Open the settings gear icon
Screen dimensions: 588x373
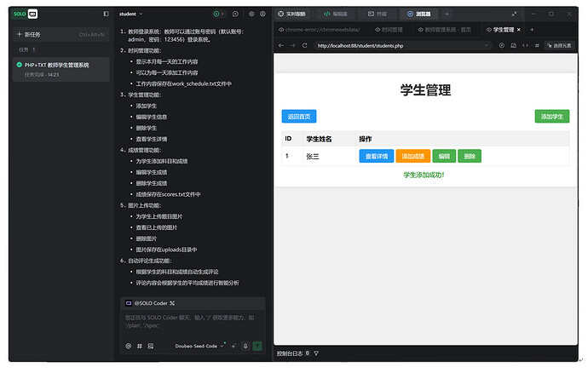click(251, 14)
